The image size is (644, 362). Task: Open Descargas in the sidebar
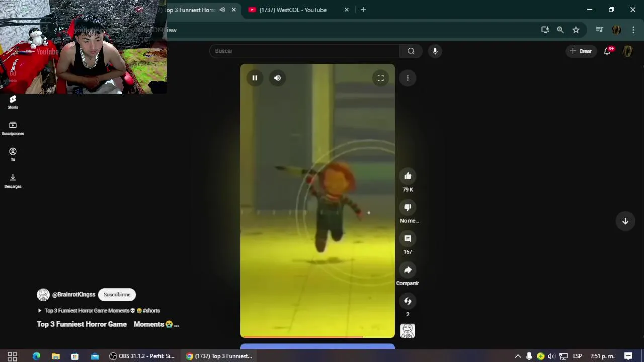pos(13,181)
